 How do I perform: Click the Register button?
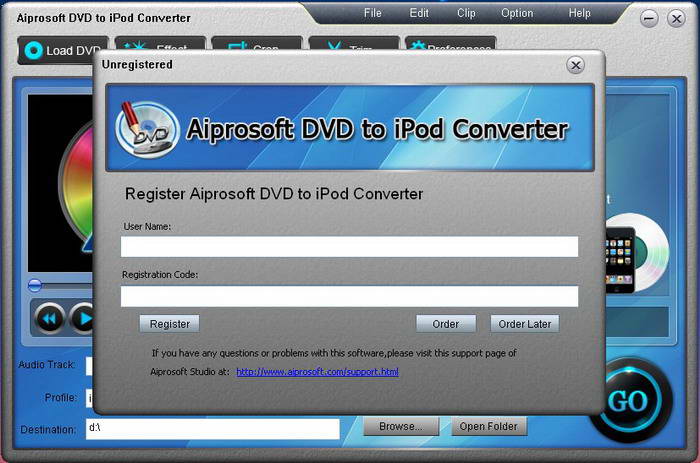tap(170, 324)
